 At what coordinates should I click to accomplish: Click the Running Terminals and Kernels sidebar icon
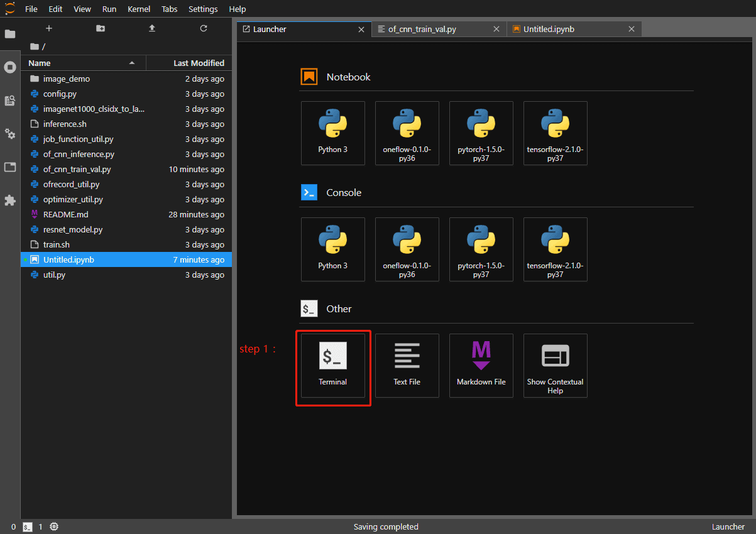(10, 67)
